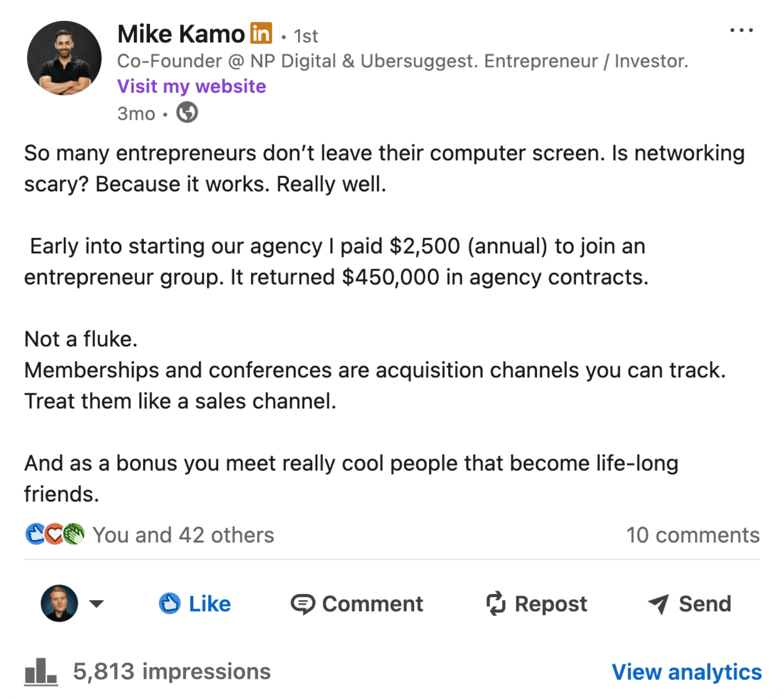Open the Visit my website link
This screenshot has width=784, height=699.
click(x=191, y=86)
